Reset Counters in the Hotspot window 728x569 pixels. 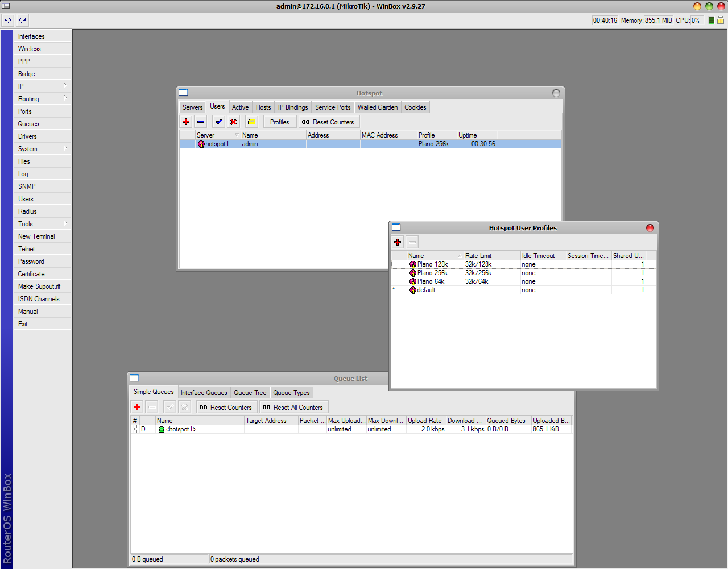(x=328, y=122)
